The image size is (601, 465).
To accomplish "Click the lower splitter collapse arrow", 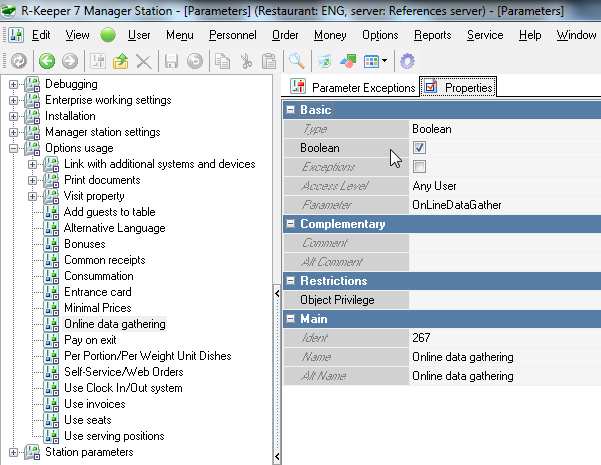I will [277, 457].
